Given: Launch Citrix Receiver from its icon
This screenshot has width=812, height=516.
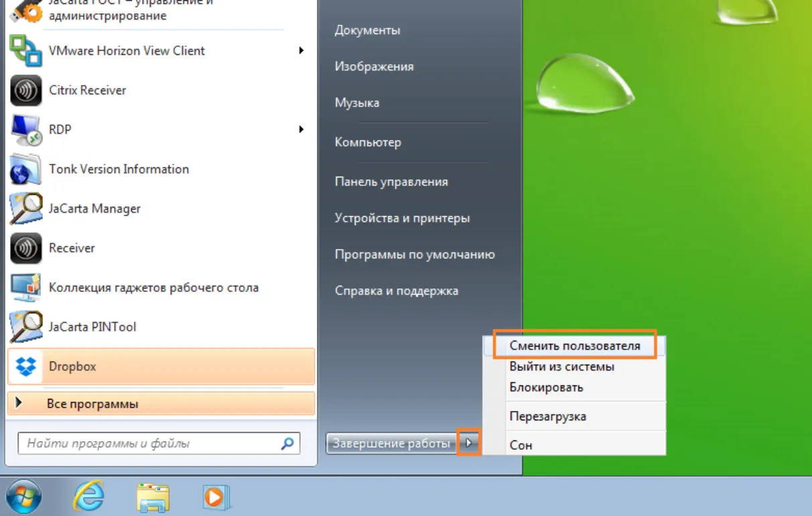Looking at the screenshot, I should tap(26, 90).
